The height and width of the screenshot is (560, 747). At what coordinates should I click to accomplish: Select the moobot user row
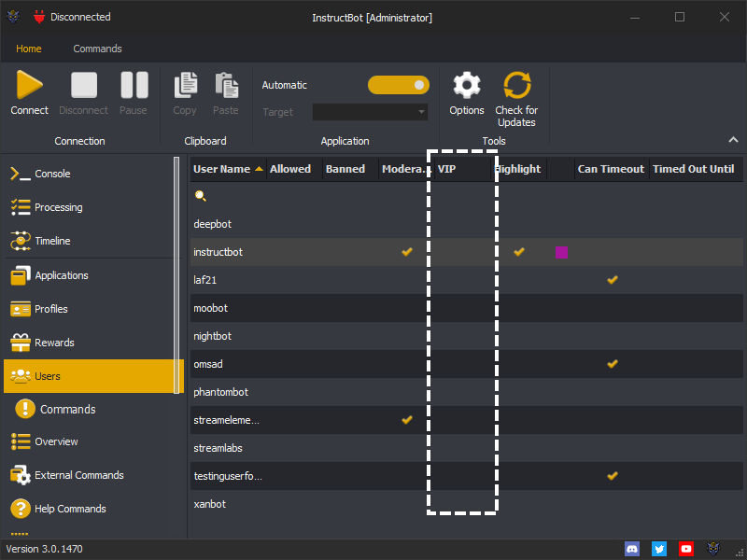click(x=466, y=308)
